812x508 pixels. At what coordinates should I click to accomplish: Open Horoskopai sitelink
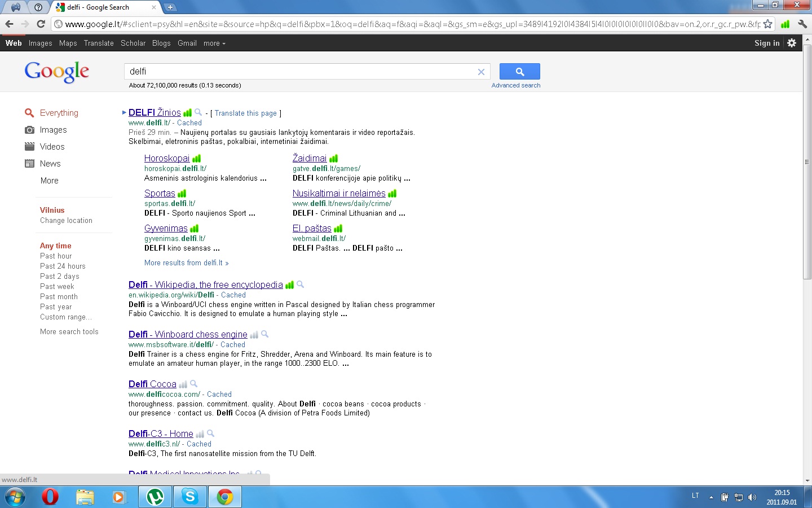[167, 158]
